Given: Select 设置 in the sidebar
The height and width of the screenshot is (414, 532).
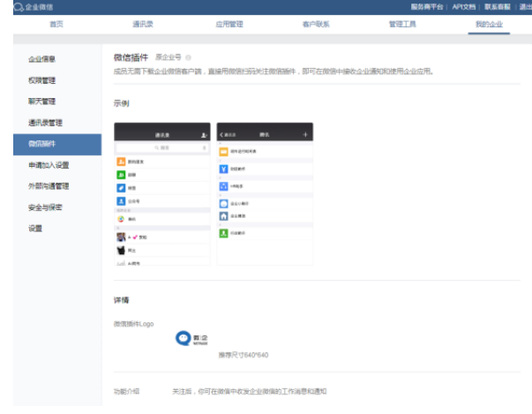Looking at the screenshot, I should pos(35,229).
